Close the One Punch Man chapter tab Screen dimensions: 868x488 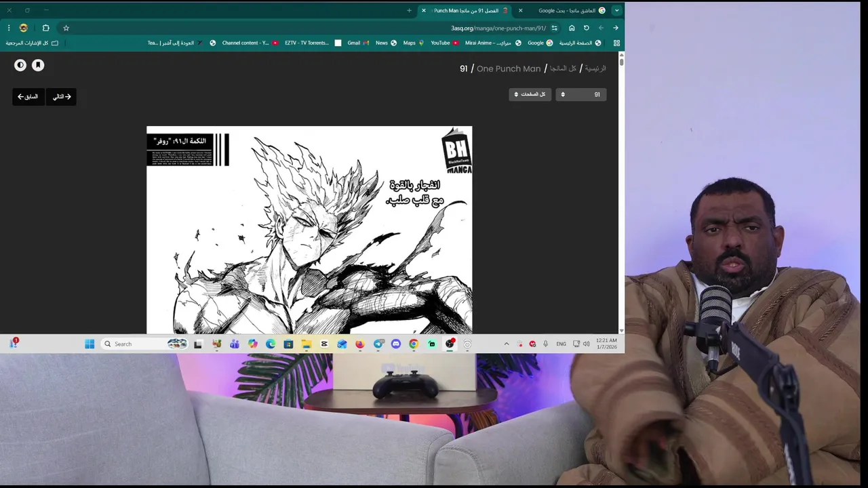[x=424, y=10]
